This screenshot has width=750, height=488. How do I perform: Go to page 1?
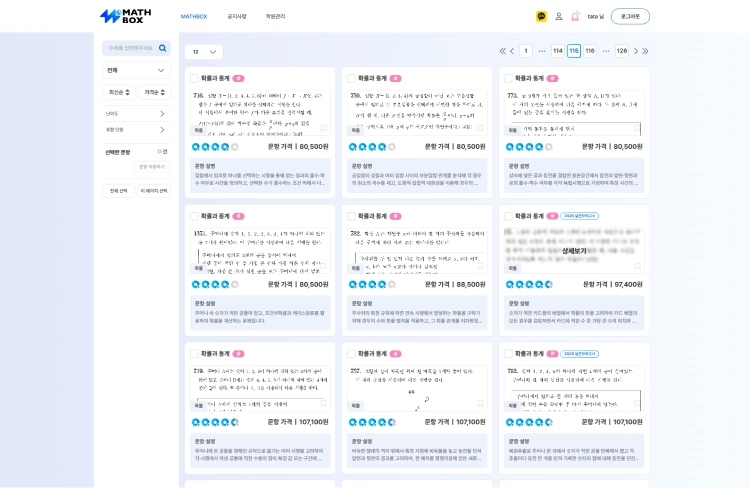(x=526, y=51)
